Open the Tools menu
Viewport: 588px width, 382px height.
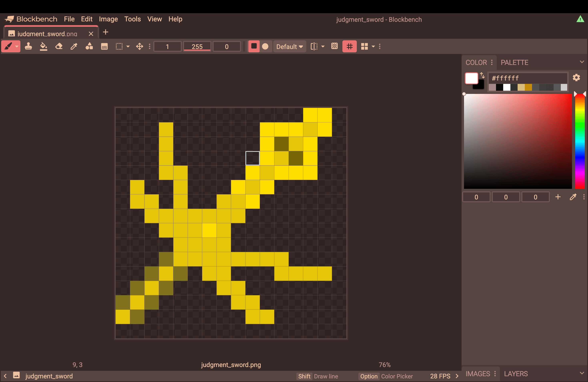(132, 19)
